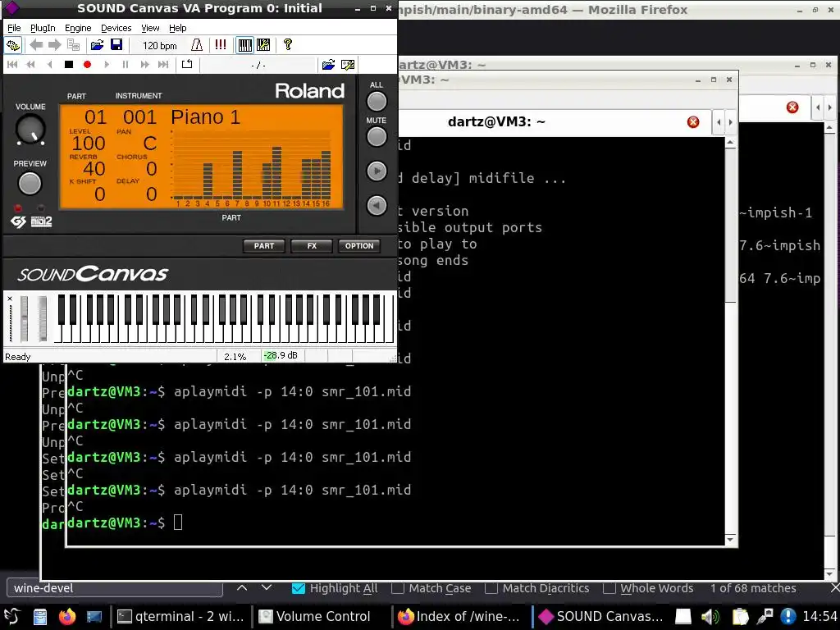Image resolution: width=840 pixels, height=630 pixels.
Task: Open the File menu
Action: tap(14, 29)
